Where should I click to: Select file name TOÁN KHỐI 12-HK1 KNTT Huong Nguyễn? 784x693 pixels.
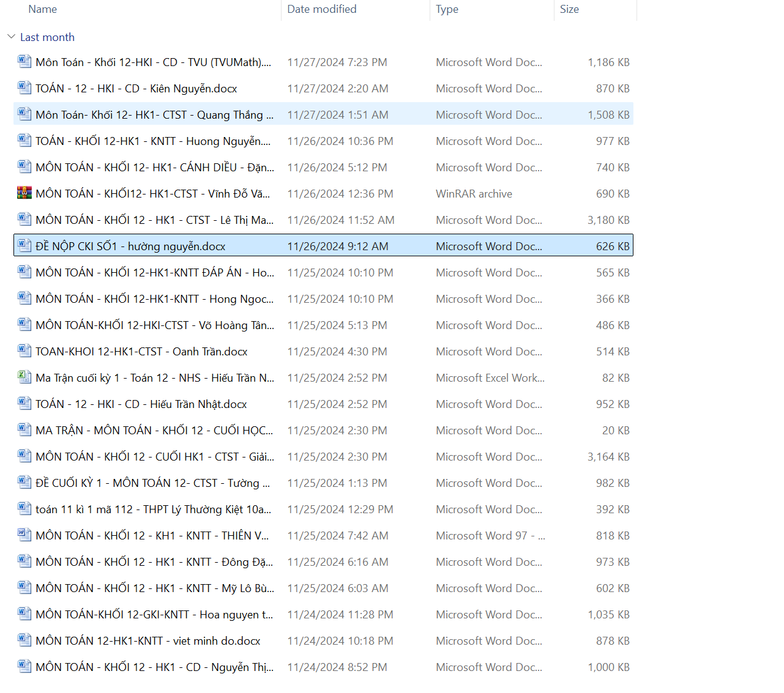(153, 141)
